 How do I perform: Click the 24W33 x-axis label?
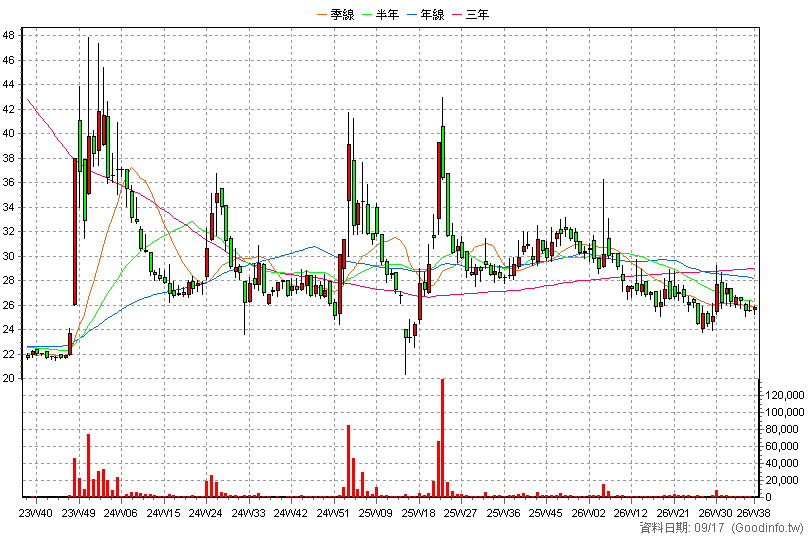coord(248,513)
